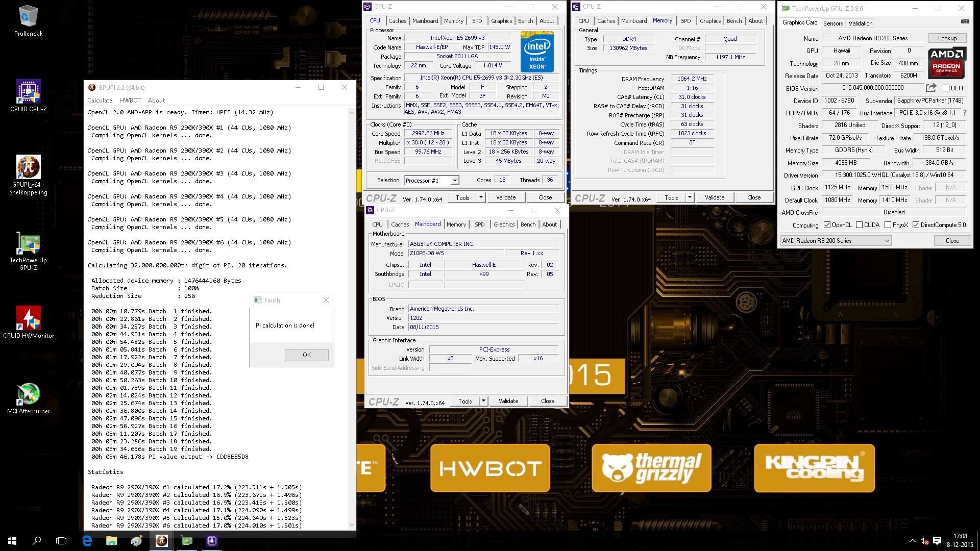Switch to Caches tab in CPU-Z CPU window
Image resolution: width=980 pixels, height=551 pixels.
pyautogui.click(x=397, y=21)
